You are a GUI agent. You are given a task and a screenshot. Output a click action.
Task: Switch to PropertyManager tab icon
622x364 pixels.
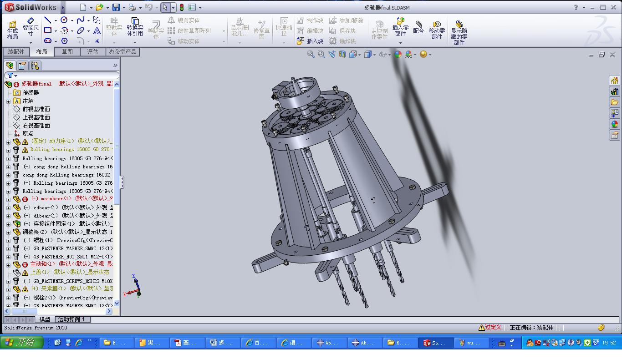(x=22, y=66)
